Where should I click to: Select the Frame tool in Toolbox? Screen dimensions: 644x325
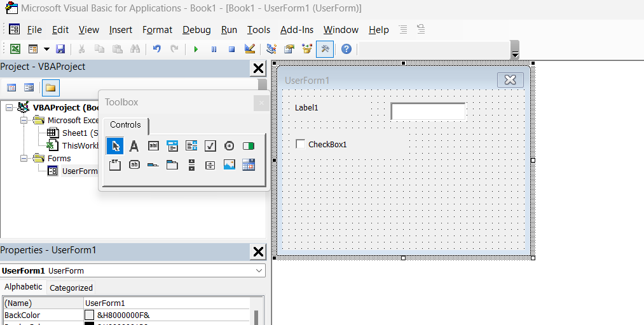coord(115,165)
